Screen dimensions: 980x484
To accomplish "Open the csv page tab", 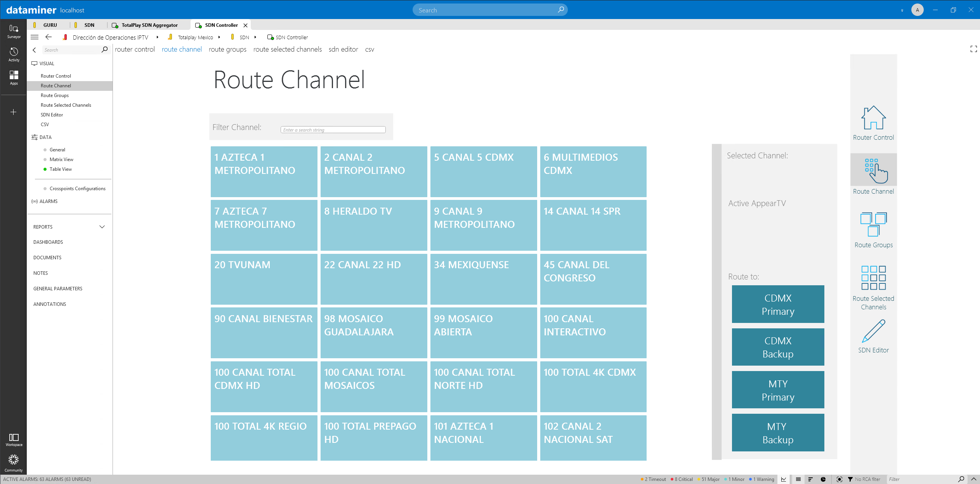I will (x=369, y=49).
